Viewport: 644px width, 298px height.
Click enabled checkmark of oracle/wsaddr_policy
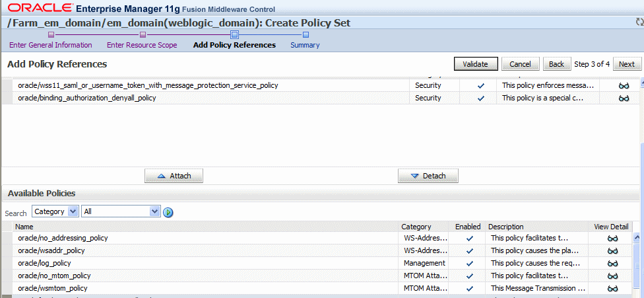[x=470, y=250]
